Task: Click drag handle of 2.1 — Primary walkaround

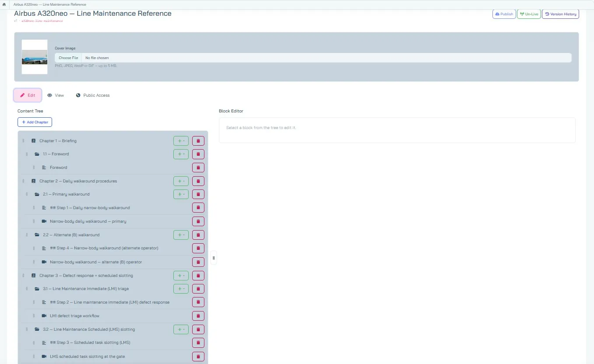Action: pos(27,194)
